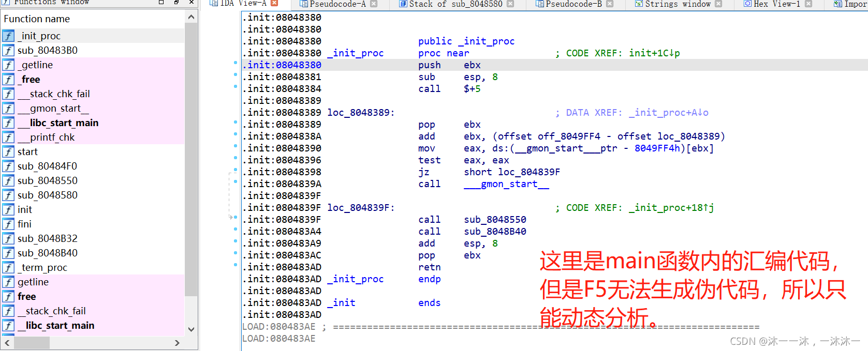Click function icon beside sub_8048580
Viewport: 868px width, 351px height.
(x=8, y=195)
